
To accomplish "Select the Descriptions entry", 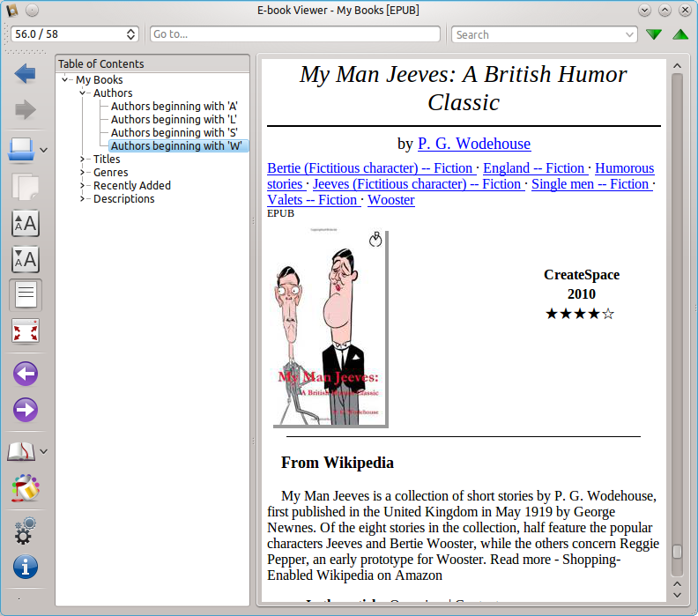I will (124, 198).
